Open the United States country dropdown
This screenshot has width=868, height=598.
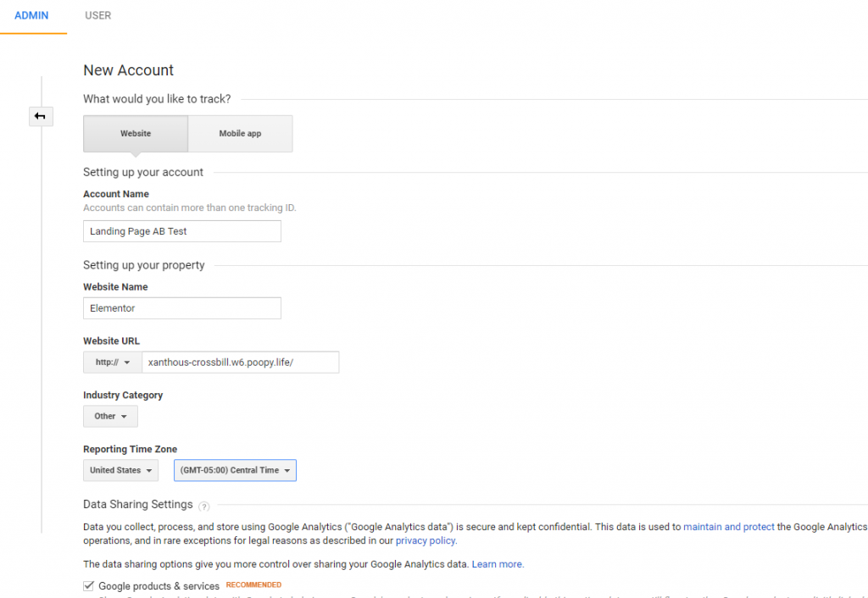120,470
